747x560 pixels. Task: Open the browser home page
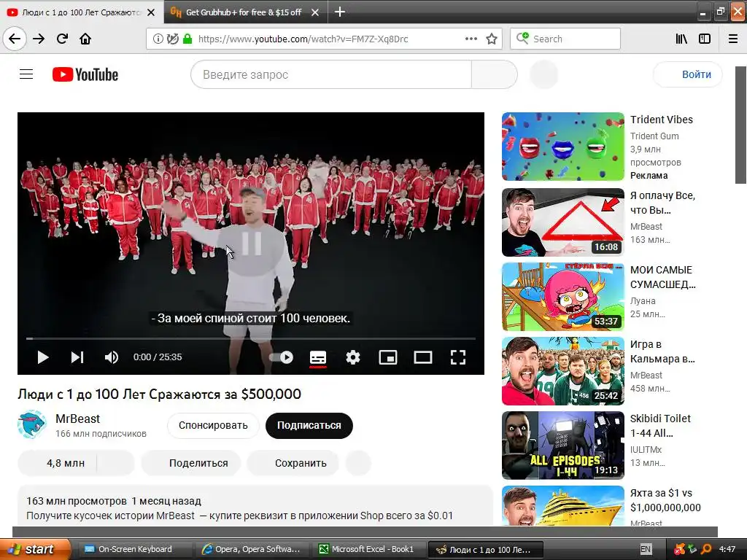(85, 39)
